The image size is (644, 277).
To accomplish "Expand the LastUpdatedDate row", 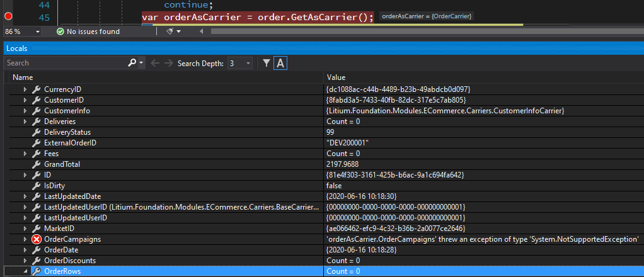I will click(x=25, y=196).
